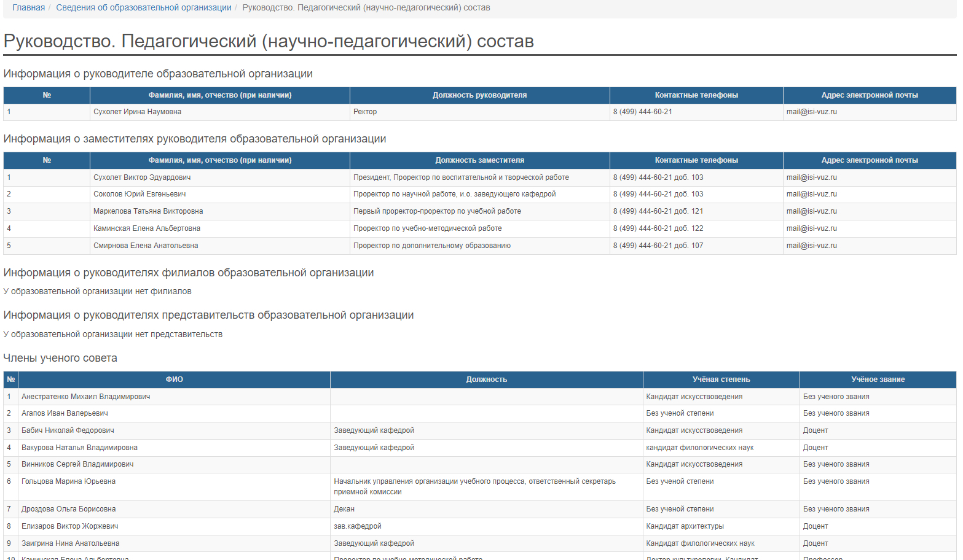
Task: Go to "Сведения об образовательной организации" breadcrumb
Action: 144,8
